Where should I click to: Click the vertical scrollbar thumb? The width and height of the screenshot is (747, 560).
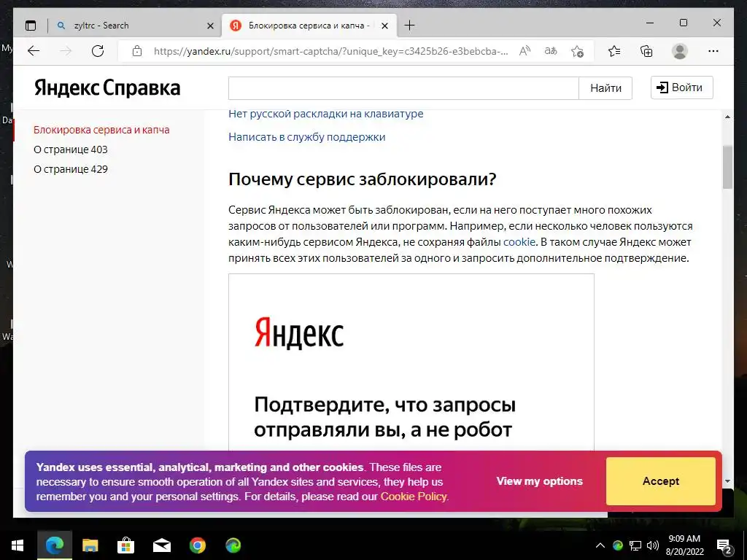(x=727, y=167)
